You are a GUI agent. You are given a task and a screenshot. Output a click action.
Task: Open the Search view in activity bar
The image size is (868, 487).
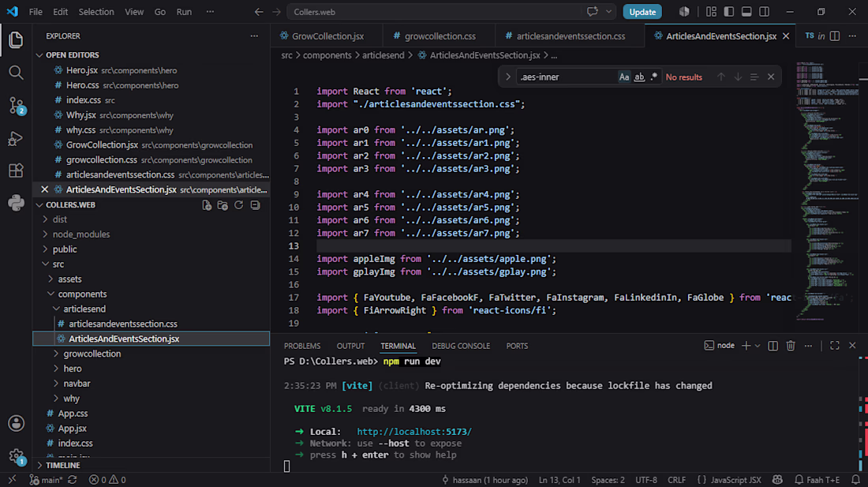pos(16,73)
